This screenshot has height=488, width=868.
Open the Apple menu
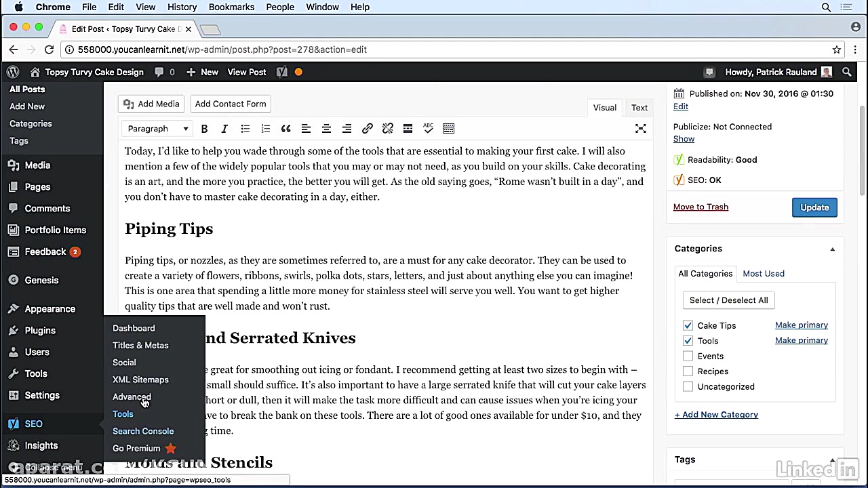[x=19, y=7]
